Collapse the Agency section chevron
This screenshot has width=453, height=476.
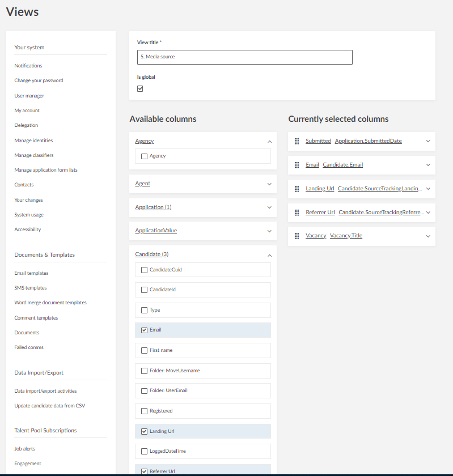coord(269,142)
